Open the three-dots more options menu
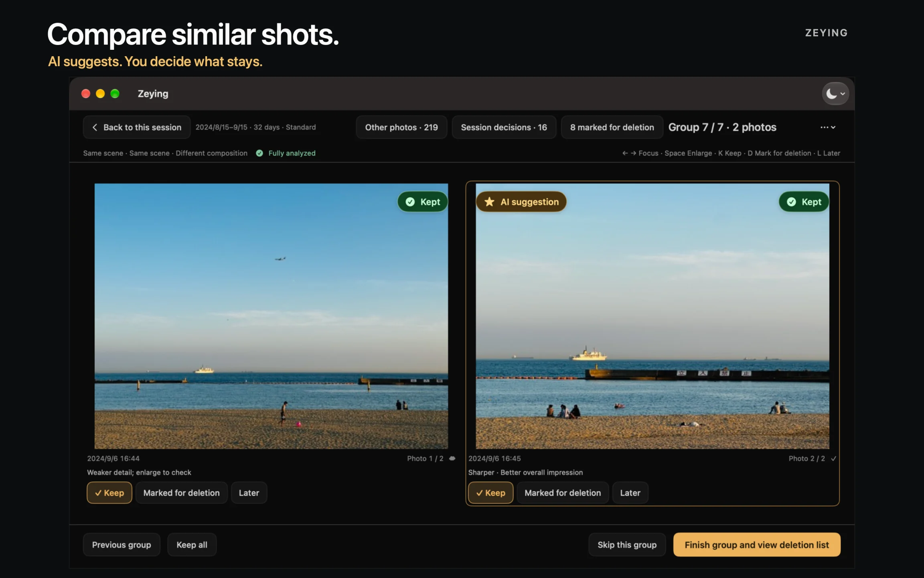 [x=828, y=127]
